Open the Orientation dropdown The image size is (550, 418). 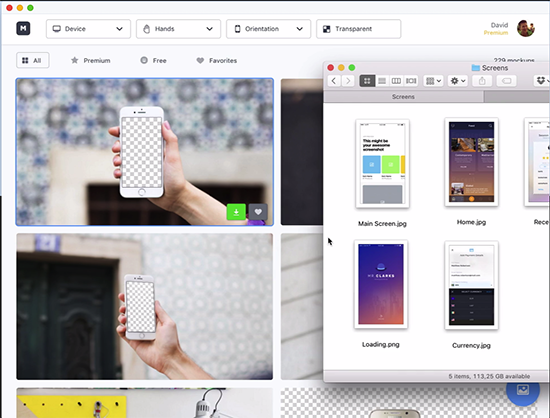[269, 29]
